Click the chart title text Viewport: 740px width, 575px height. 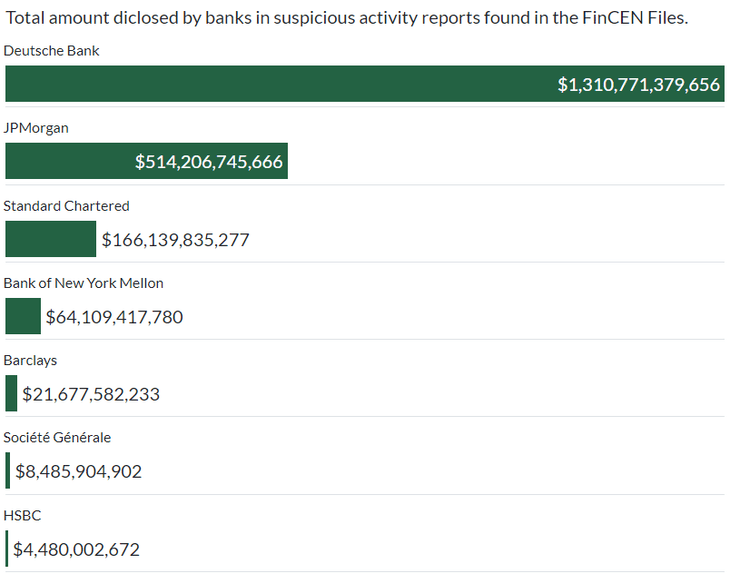pos(347,19)
